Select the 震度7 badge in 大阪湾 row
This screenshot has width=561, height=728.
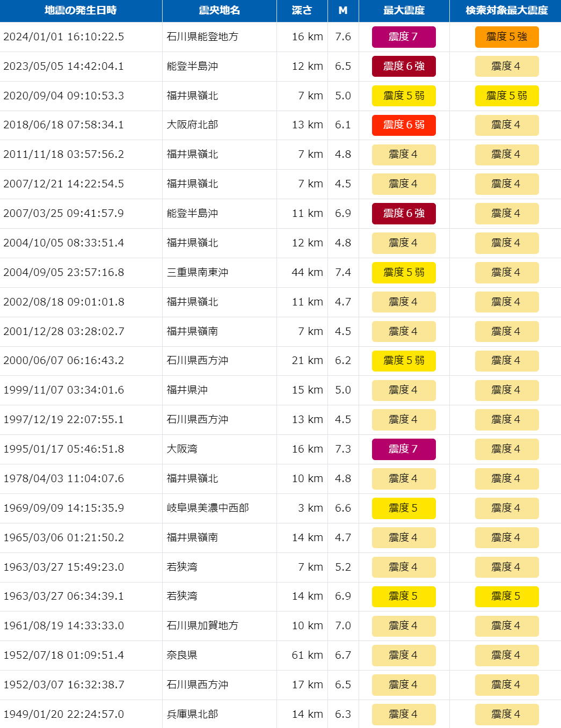(404, 449)
